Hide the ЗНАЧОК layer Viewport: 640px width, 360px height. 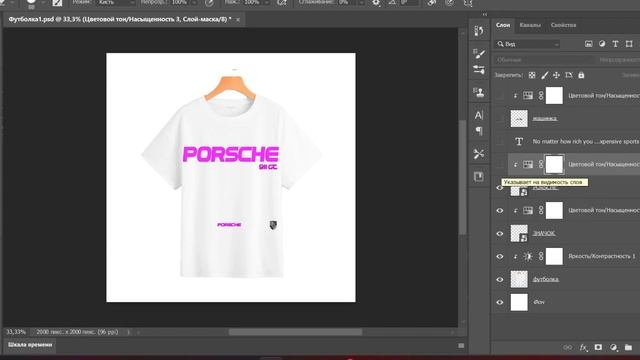[500, 233]
